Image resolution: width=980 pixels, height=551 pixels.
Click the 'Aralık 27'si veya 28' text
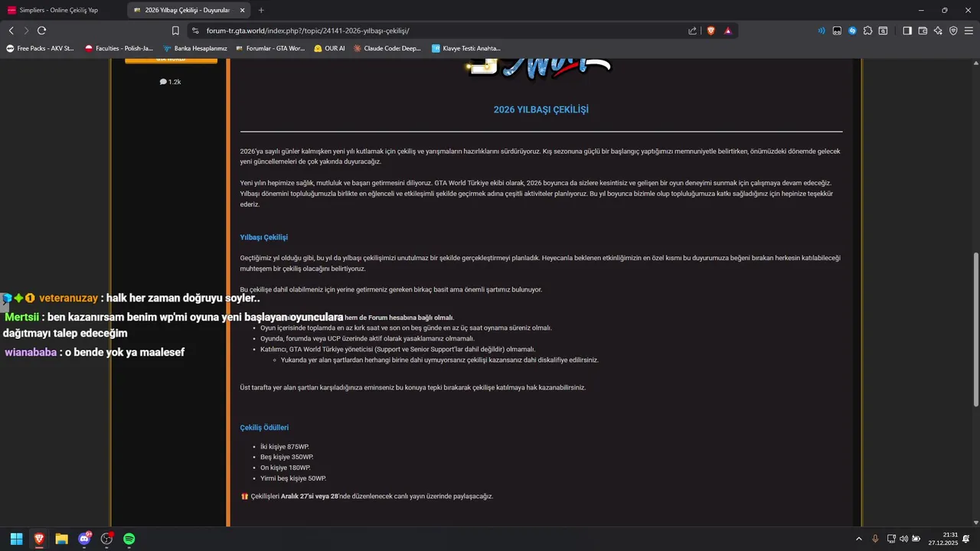[x=309, y=496]
